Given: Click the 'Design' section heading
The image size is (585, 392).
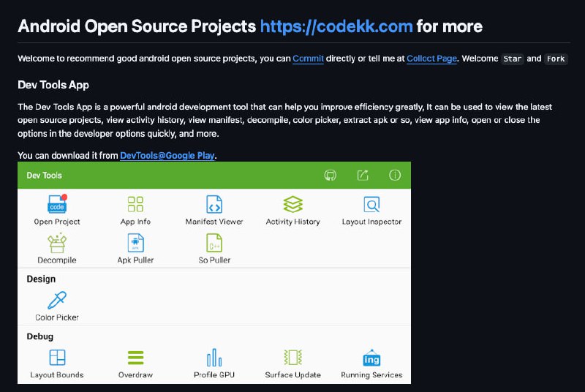Looking at the screenshot, I should tap(41, 279).
